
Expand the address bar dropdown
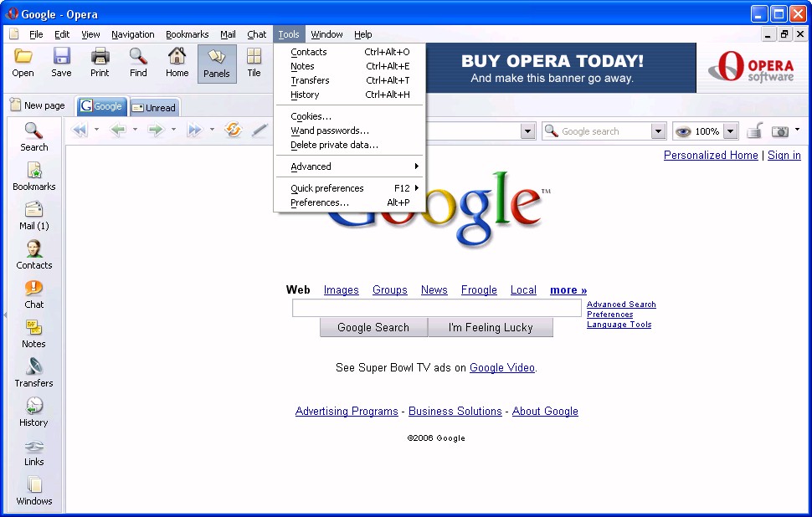click(x=527, y=131)
